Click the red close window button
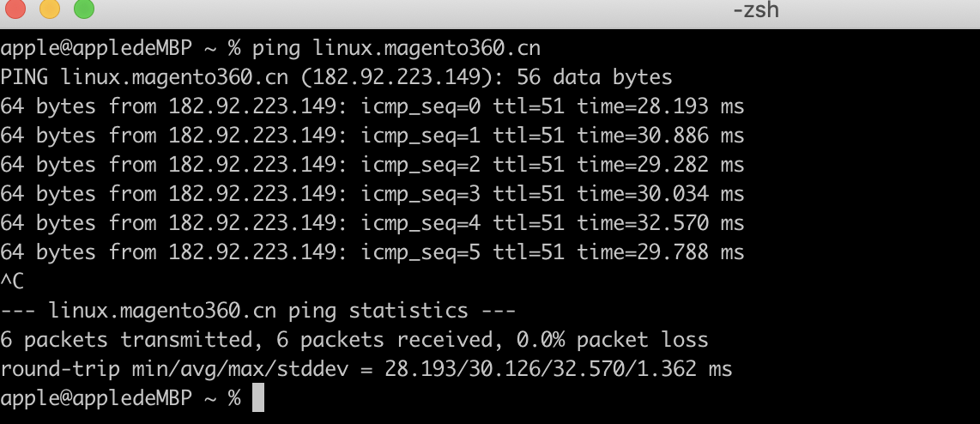The height and width of the screenshot is (424, 980). tap(15, 10)
